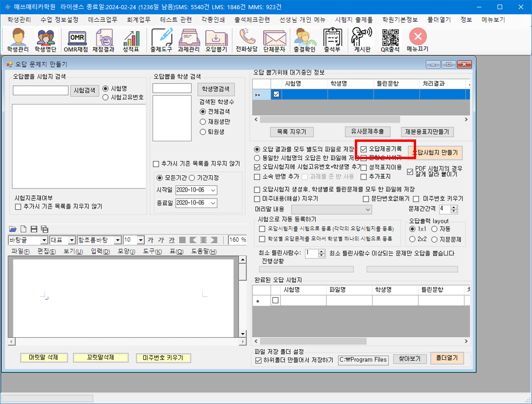
Task: Open 함초롬바탕 font dropdown
Action: 118,240
